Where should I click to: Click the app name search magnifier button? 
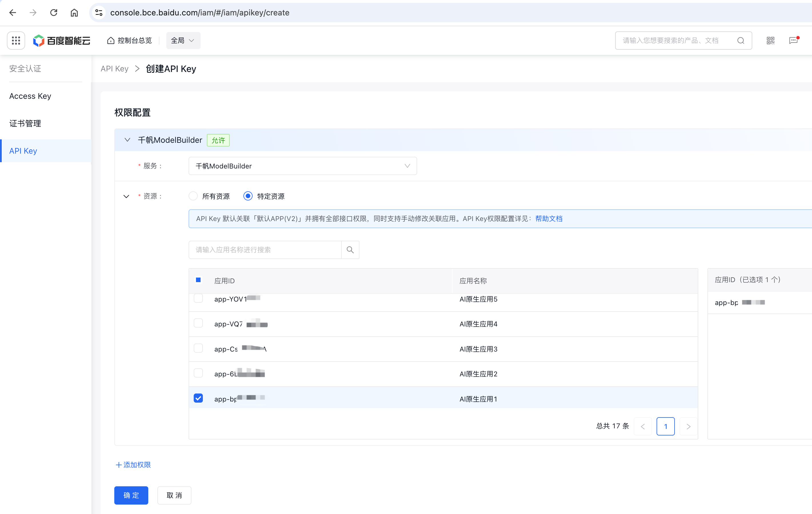(x=350, y=250)
